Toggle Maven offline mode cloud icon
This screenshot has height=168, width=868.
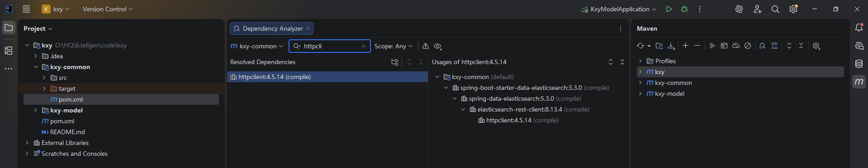click(x=736, y=46)
